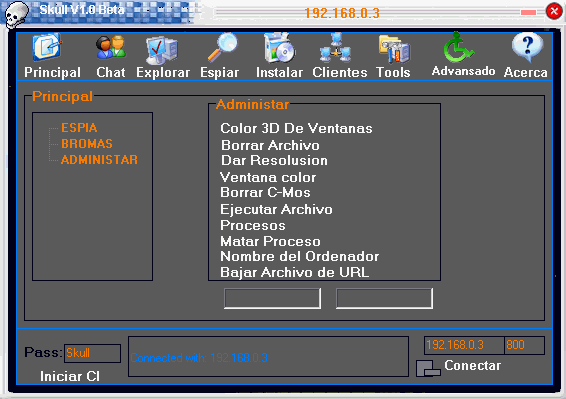Select the Advansado green wheelchair icon
566x399 pixels.
point(458,47)
